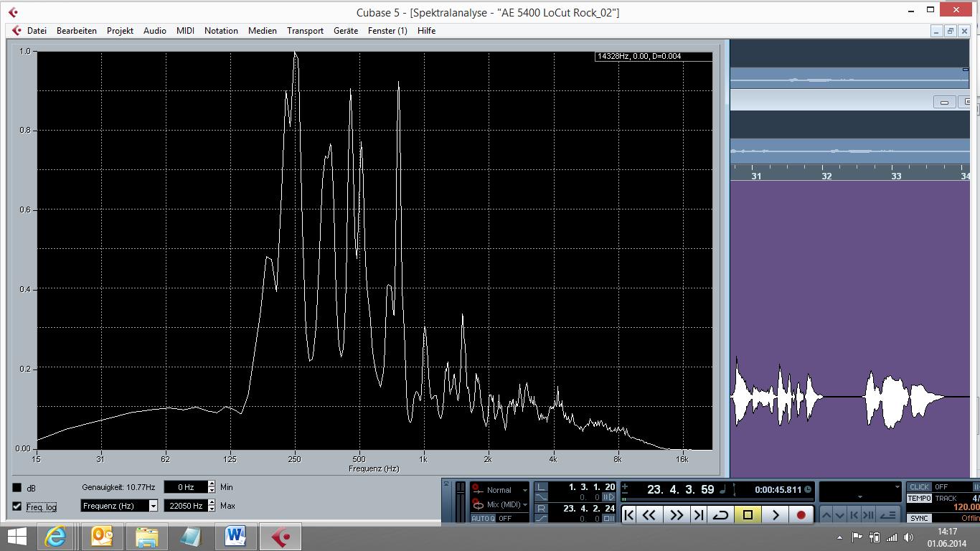Click the Min frequency 0 Hz field
Viewport: 980px width, 551px height.
(x=186, y=487)
